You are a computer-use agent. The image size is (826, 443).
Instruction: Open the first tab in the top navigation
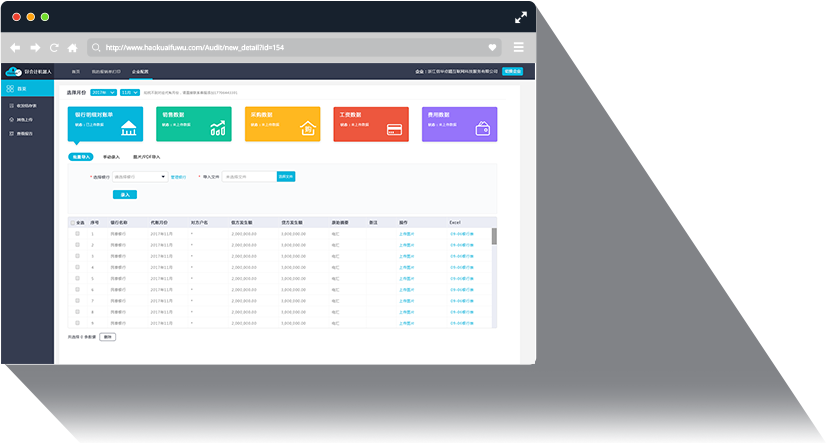coord(76,72)
